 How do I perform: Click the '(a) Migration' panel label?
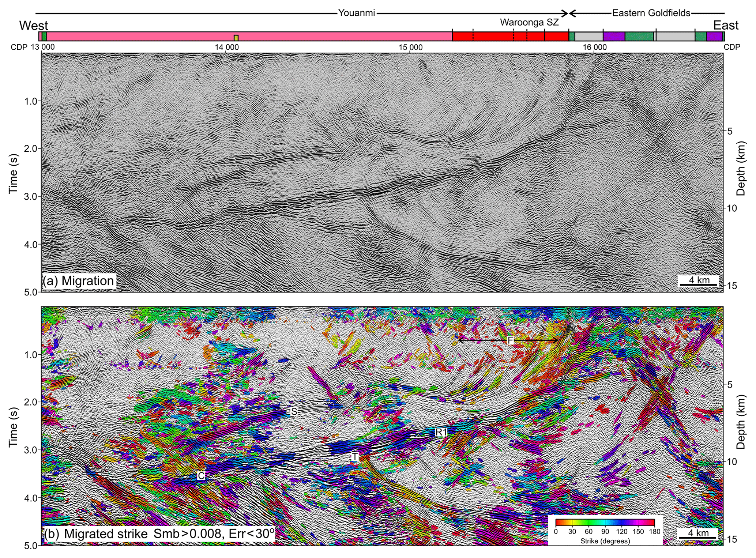[79, 281]
